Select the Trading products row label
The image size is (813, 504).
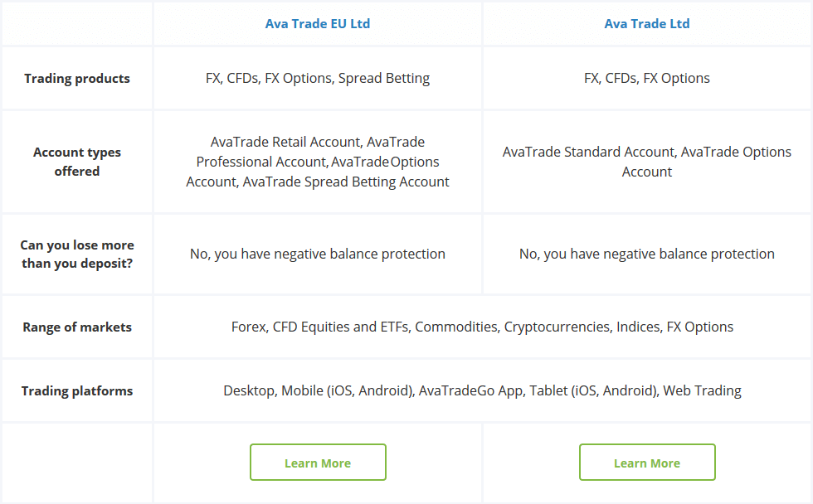pos(77,78)
